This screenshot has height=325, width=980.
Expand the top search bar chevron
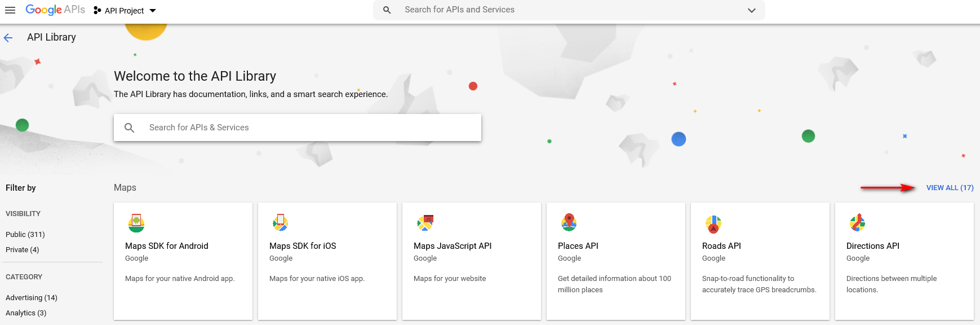pyautogui.click(x=752, y=10)
